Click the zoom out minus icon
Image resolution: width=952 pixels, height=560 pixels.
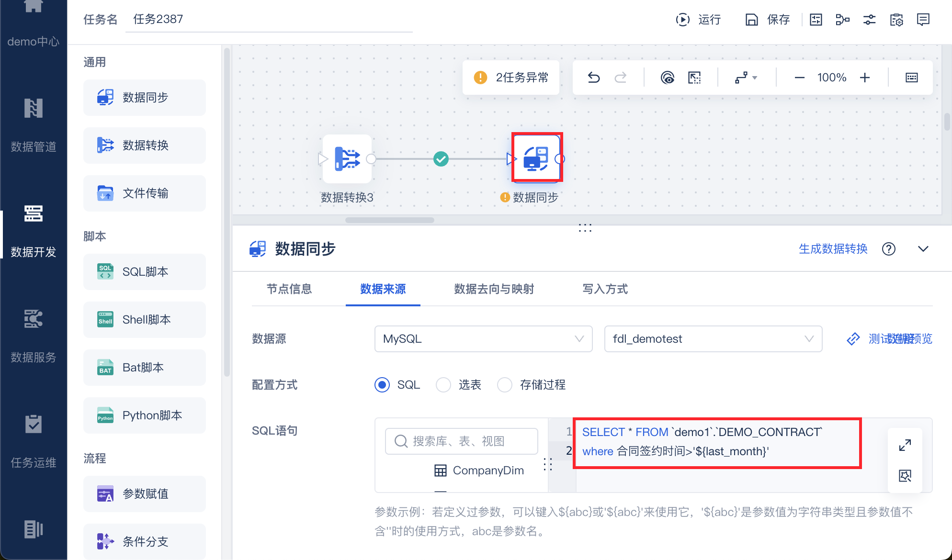click(x=799, y=78)
